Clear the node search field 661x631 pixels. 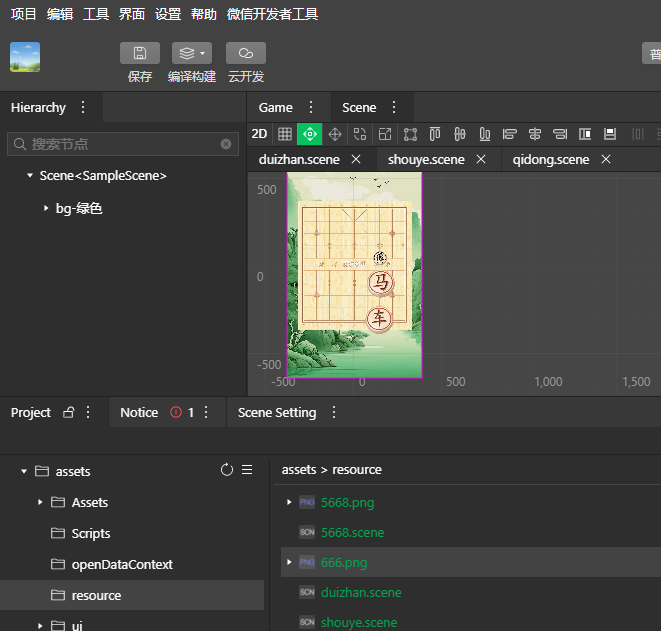226,144
